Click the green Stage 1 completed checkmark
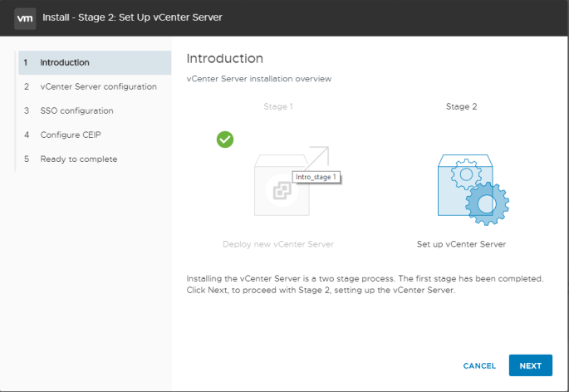This screenshot has width=569, height=392. (225, 140)
